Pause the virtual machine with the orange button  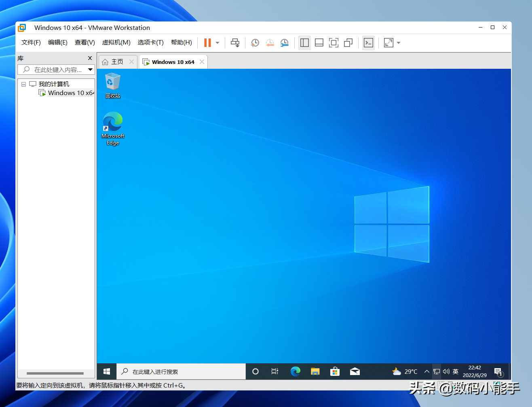click(207, 43)
